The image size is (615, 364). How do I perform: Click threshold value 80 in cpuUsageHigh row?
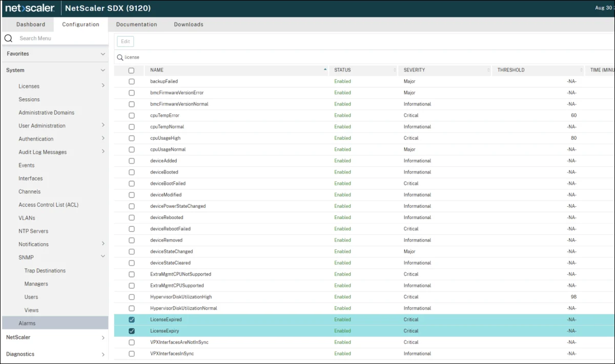[573, 138]
